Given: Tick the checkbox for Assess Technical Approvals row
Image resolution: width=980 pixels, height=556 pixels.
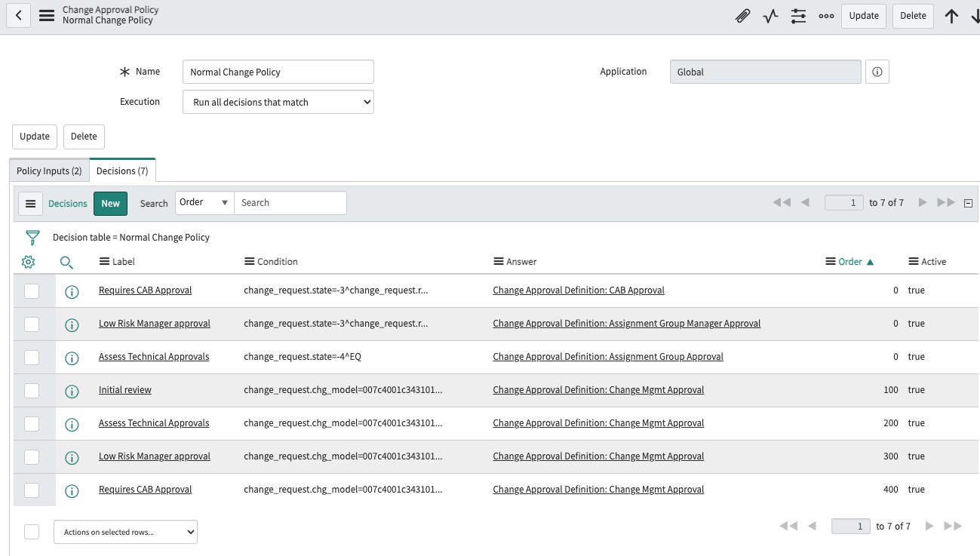Looking at the screenshot, I should 32,356.
